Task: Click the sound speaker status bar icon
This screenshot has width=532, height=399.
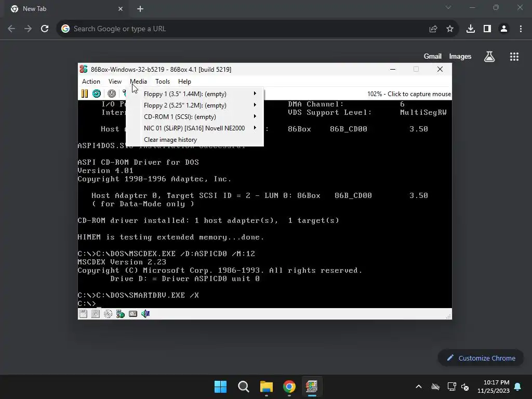Action: [145, 314]
